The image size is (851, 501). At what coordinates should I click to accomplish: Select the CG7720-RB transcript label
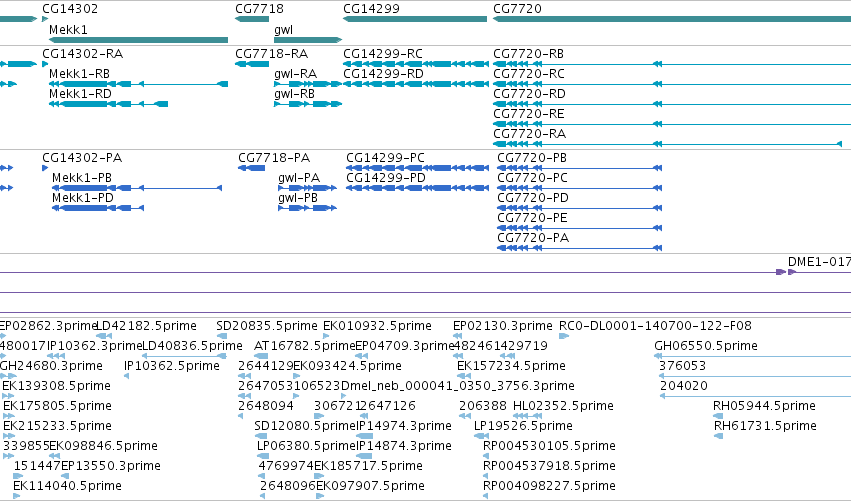tap(528, 54)
